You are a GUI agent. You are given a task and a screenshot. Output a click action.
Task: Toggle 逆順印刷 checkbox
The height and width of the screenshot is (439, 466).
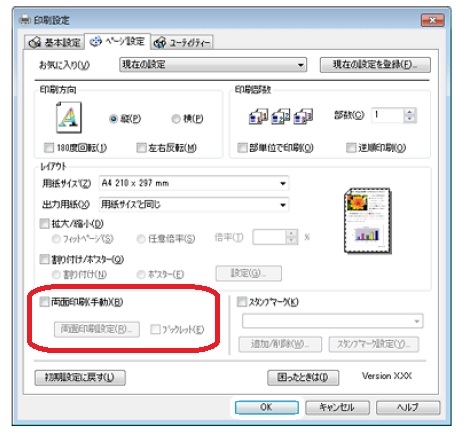coord(351,148)
